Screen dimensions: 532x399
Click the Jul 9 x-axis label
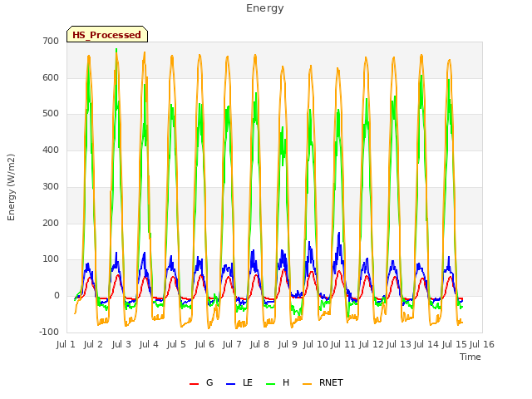288,345
